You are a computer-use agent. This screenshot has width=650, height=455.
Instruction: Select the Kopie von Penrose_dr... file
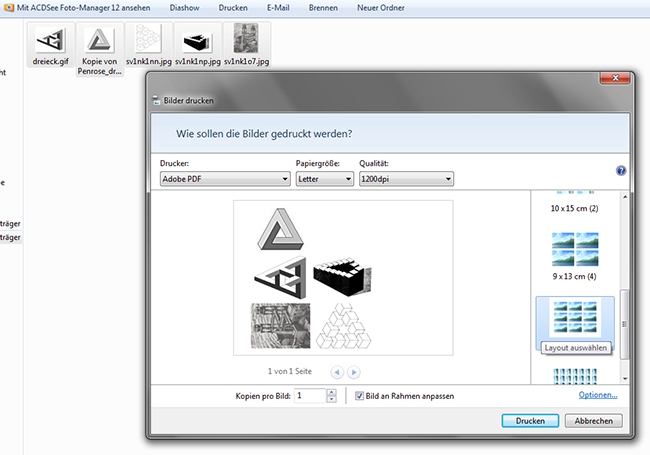99,49
